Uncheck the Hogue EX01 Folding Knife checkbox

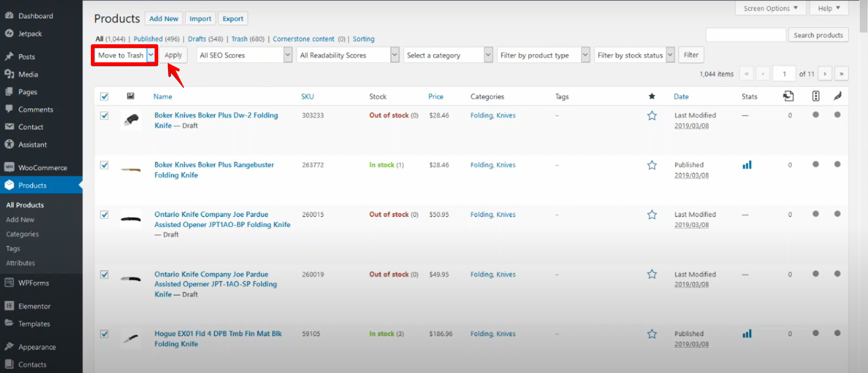coord(104,334)
